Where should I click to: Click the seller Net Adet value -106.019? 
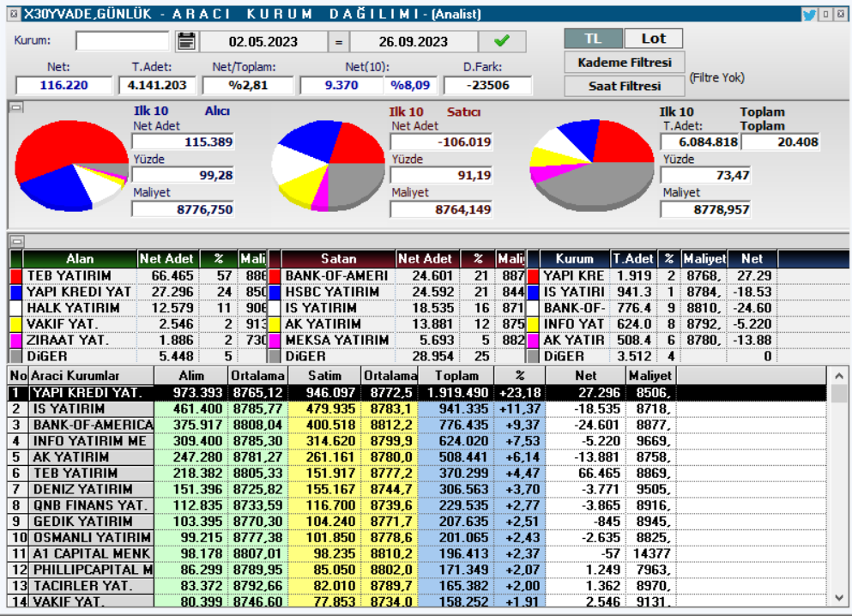tap(441, 142)
